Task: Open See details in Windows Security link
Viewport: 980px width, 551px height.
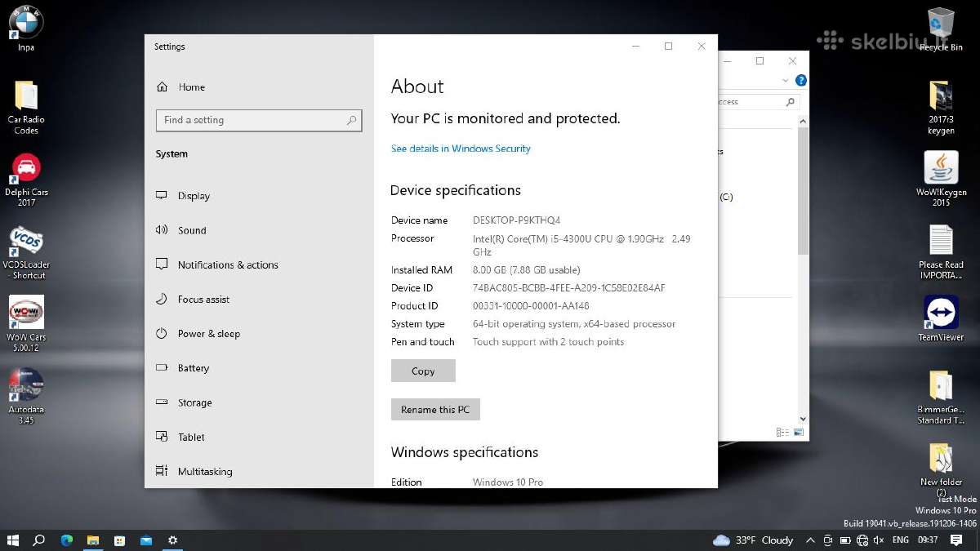Action: (461, 149)
